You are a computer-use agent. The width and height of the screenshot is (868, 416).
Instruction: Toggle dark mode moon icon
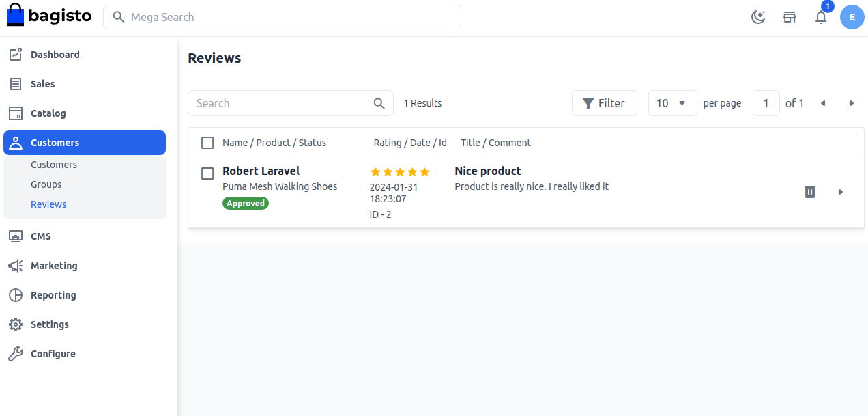click(758, 17)
